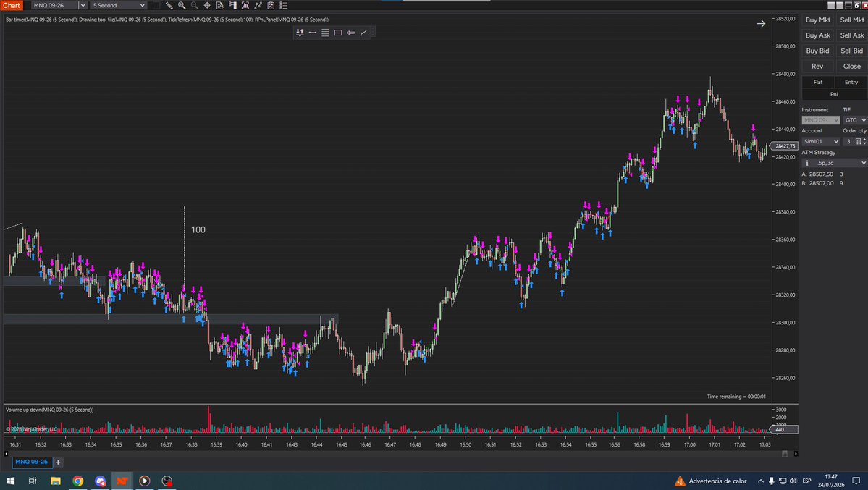Click the media player taskbar icon

coord(145,481)
